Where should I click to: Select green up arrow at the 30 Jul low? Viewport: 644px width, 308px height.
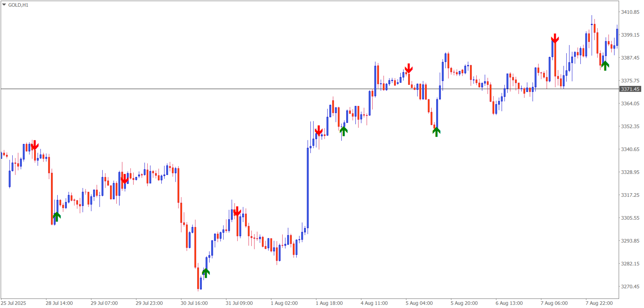click(206, 273)
